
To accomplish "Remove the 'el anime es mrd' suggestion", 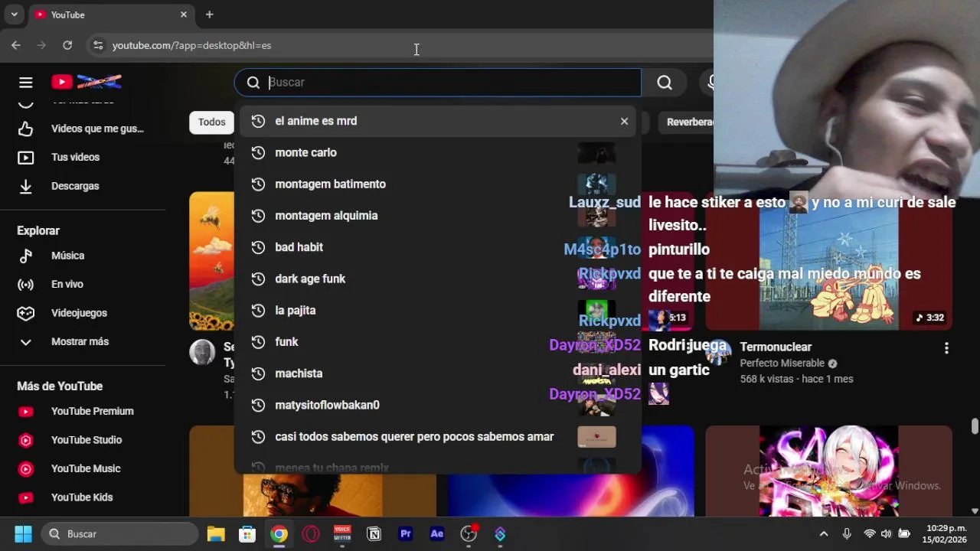I will click(624, 121).
